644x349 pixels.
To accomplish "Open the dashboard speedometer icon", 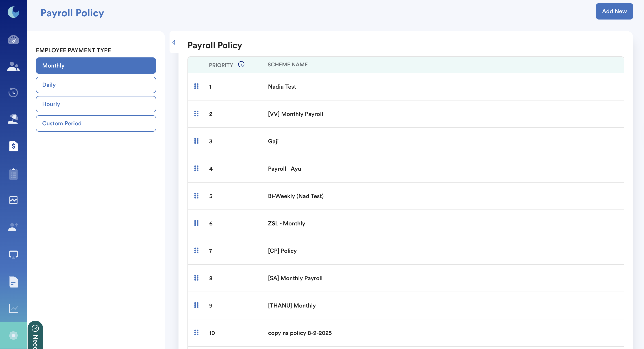I will [x=13, y=40].
